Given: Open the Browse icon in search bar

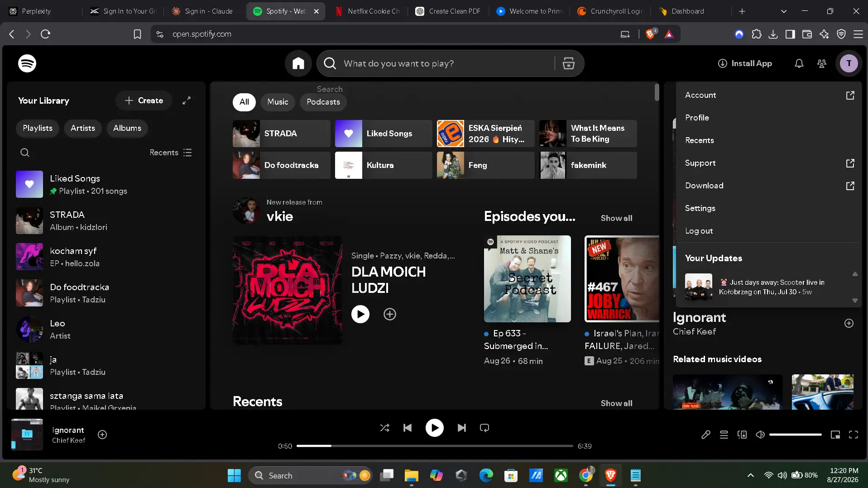Looking at the screenshot, I should 569,63.
